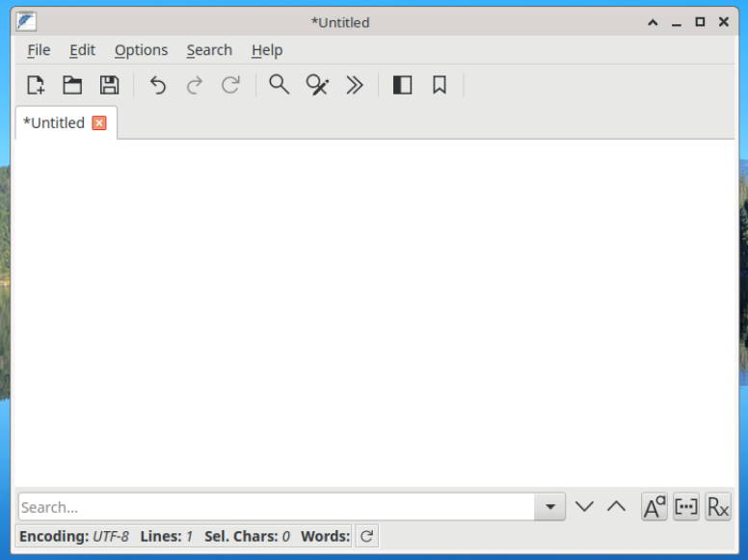The height and width of the screenshot is (560, 748).
Task: Toggle whole word match option
Action: pos(686,507)
